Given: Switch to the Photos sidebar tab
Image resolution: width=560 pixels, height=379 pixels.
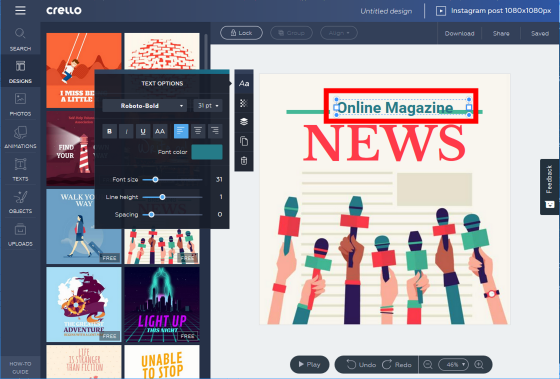Looking at the screenshot, I should [20, 104].
